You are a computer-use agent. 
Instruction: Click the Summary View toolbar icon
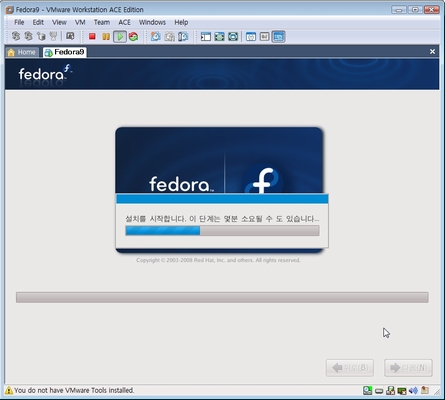coord(251,36)
